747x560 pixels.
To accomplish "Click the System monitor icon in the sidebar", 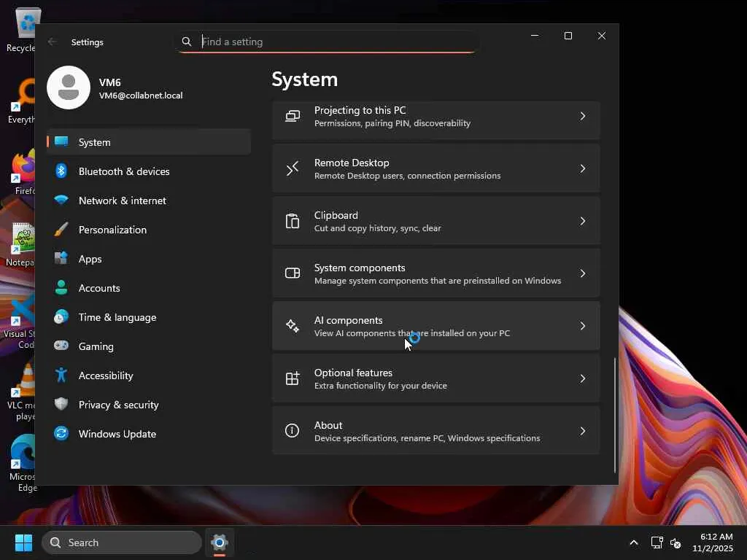I will click(x=61, y=141).
